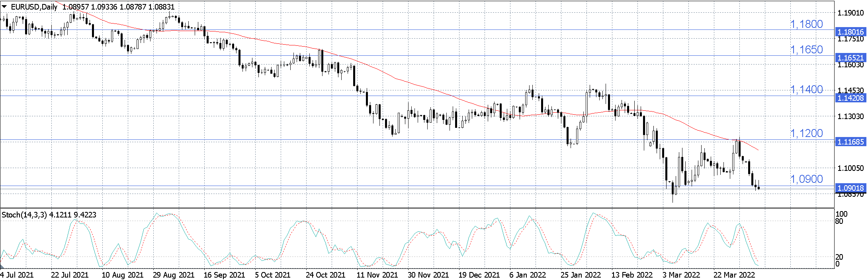Image resolution: width=868 pixels, height=280 pixels.
Task: Click the chart shift marker at bottom-left corner
Action: pos(2,266)
